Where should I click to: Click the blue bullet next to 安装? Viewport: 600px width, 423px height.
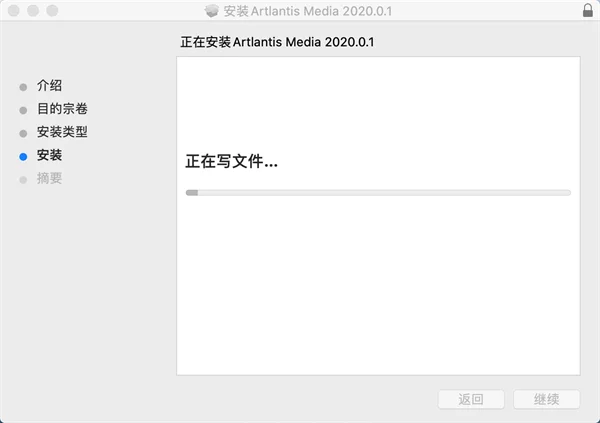[23, 157]
